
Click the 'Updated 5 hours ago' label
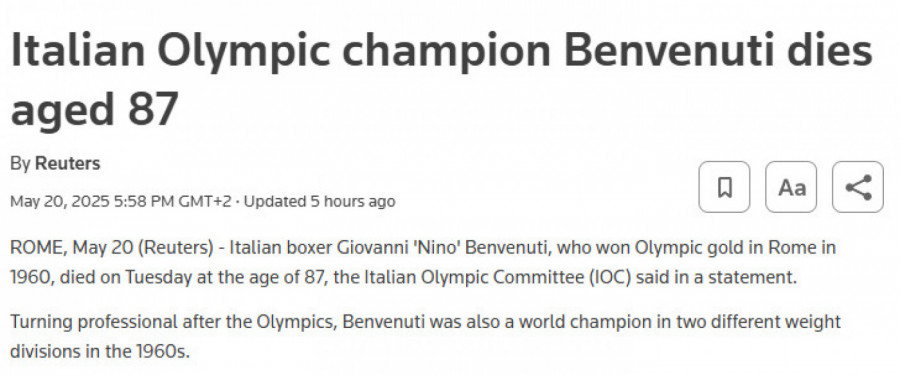pyautogui.click(x=320, y=202)
